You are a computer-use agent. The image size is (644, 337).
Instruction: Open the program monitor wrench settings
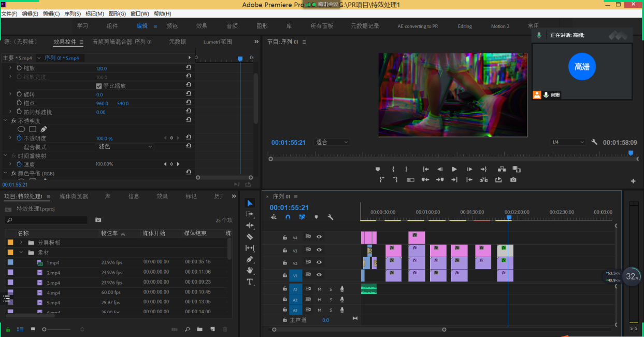pyautogui.click(x=594, y=142)
